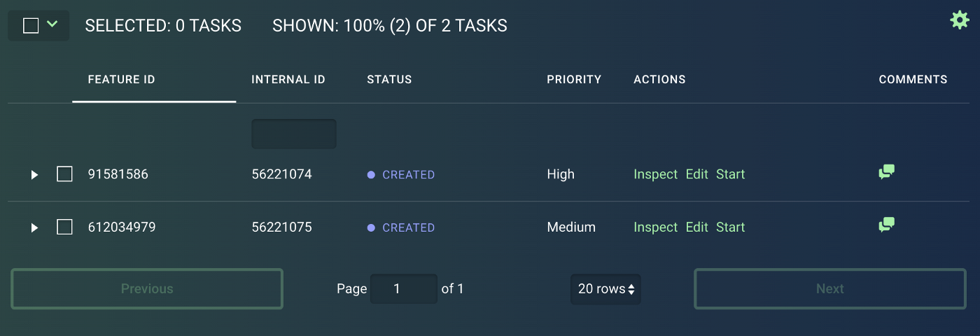The height and width of the screenshot is (336, 980).
Task: Click the purple status dot for task 56221074
Action: click(x=371, y=175)
